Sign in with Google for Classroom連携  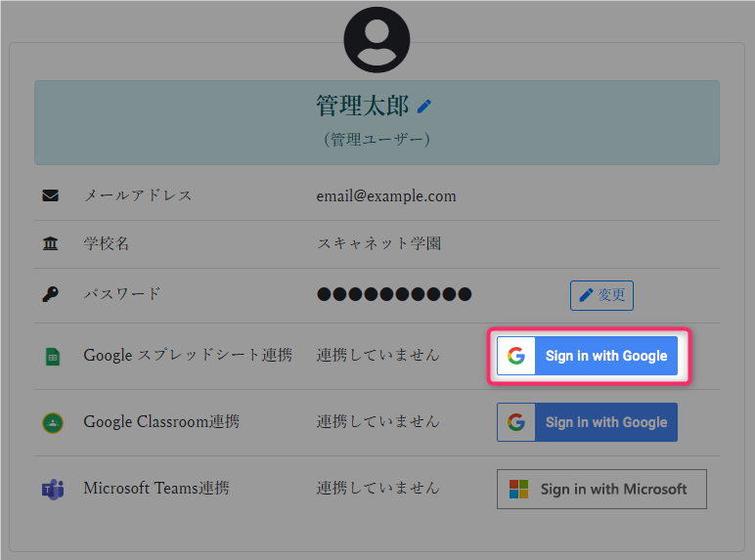(587, 422)
